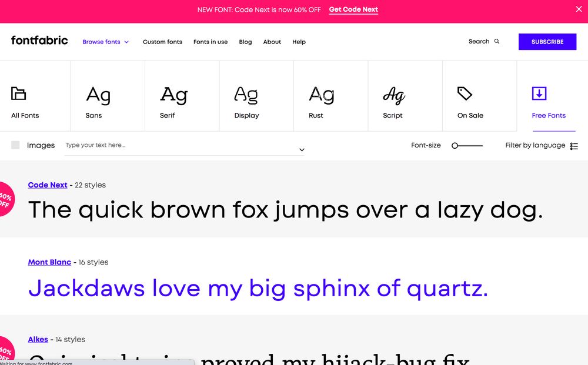
Task: Expand the Browse fonts menu
Action: 105,42
